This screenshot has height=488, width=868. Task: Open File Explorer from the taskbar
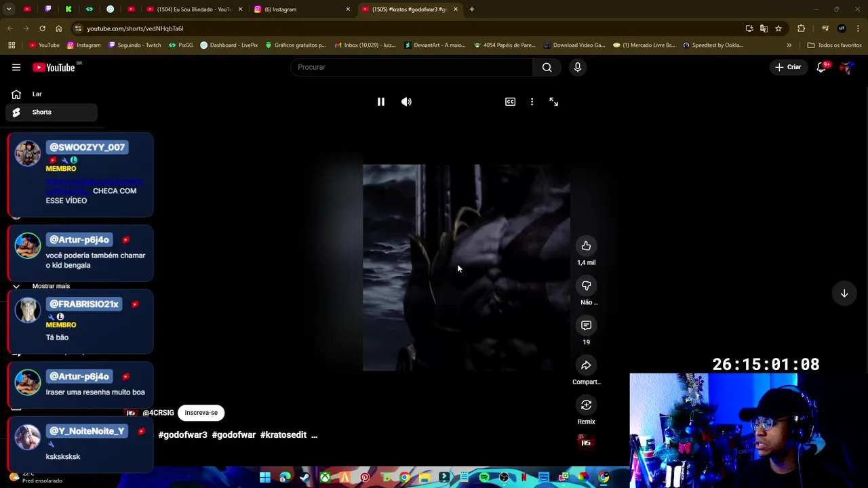[425, 478]
